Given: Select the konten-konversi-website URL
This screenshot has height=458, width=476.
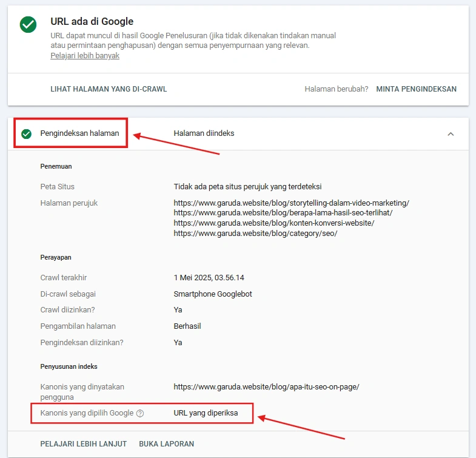Looking at the screenshot, I should click(x=274, y=223).
